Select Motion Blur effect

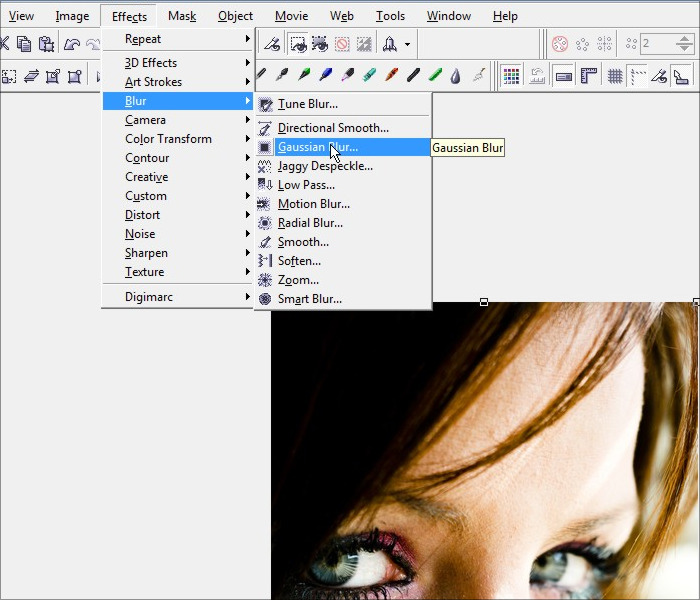313,204
